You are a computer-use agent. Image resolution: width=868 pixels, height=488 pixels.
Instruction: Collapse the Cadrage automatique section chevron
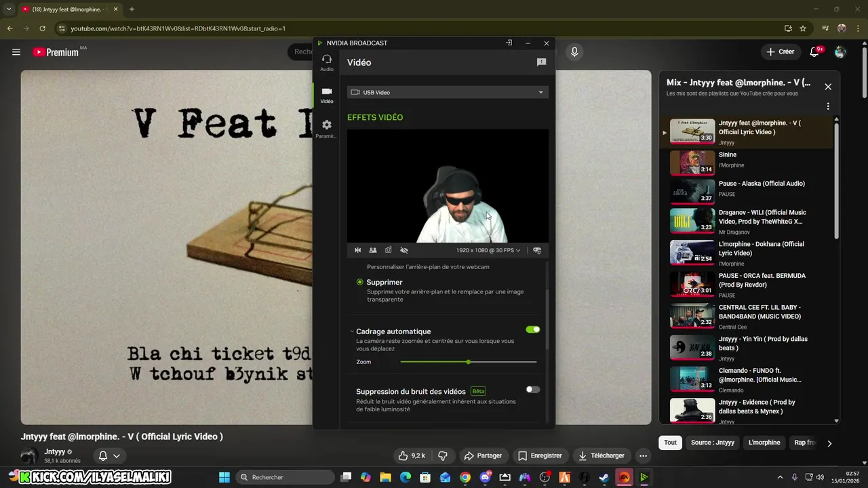point(352,331)
